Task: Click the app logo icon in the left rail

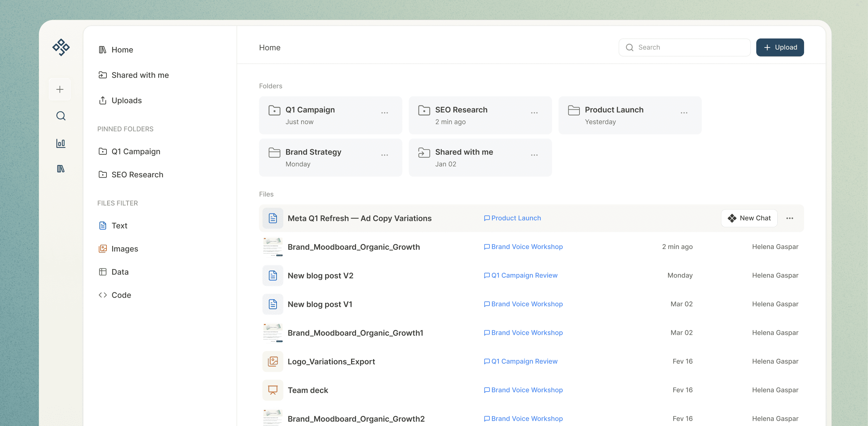Action: click(61, 47)
